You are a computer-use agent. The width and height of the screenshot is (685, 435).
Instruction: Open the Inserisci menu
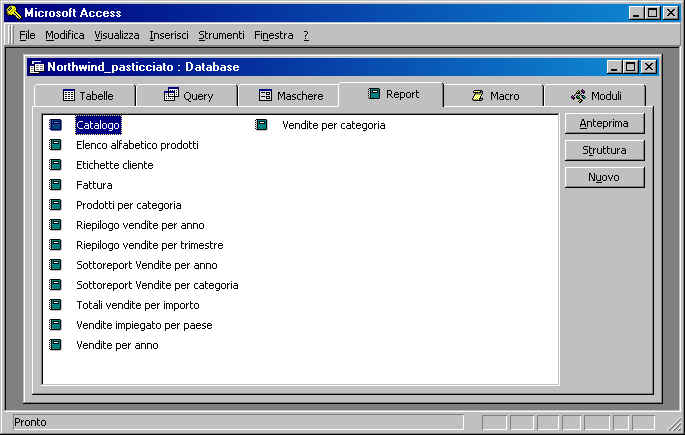pyautogui.click(x=168, y=35)
